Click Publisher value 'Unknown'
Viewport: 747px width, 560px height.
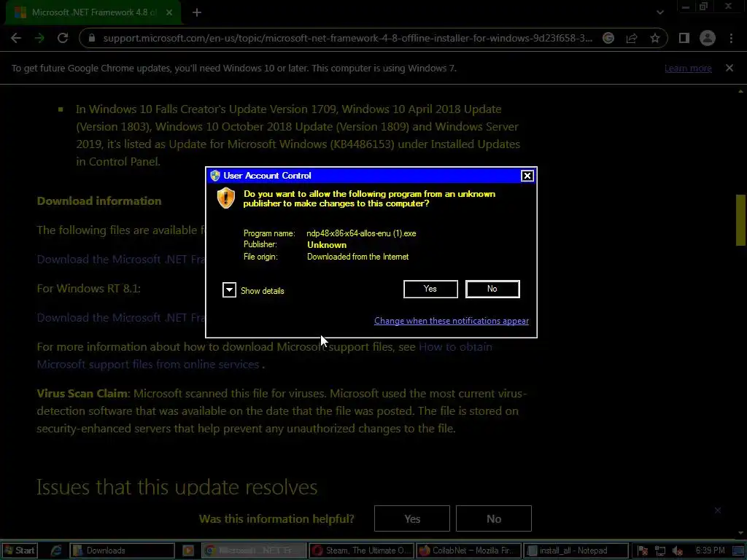327,245
